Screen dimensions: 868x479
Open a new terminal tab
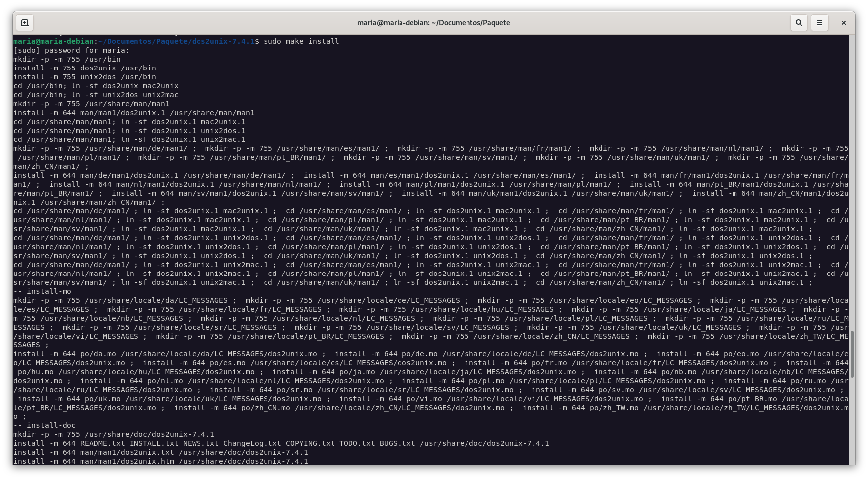(x=25, y=23)
